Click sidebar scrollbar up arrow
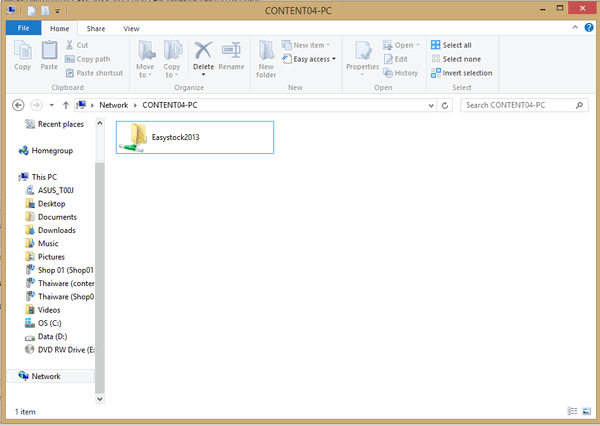 coord(99,123)
